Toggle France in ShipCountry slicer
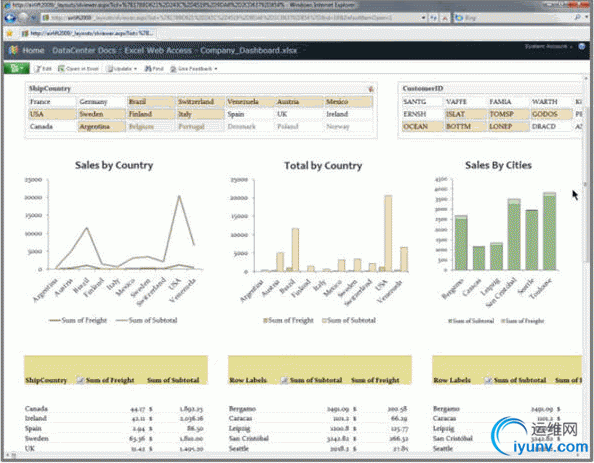The height and width of the screenshot is (463, 594). [52, 102]
